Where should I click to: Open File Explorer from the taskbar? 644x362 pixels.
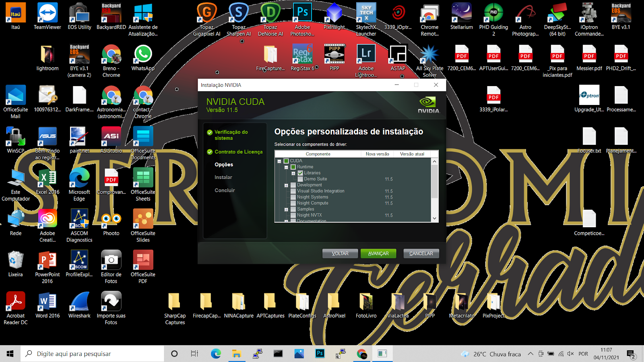[237, 354]
